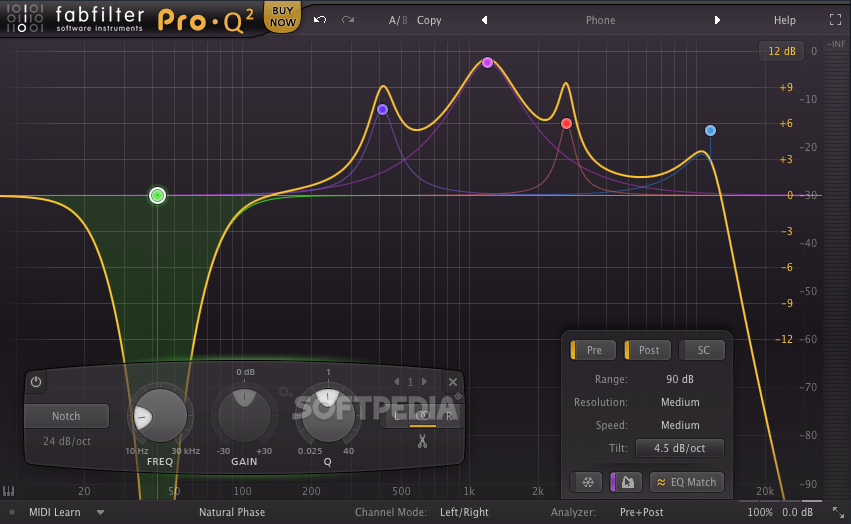Select the red band dot
The image size is (851, 524).
point(566,124)
